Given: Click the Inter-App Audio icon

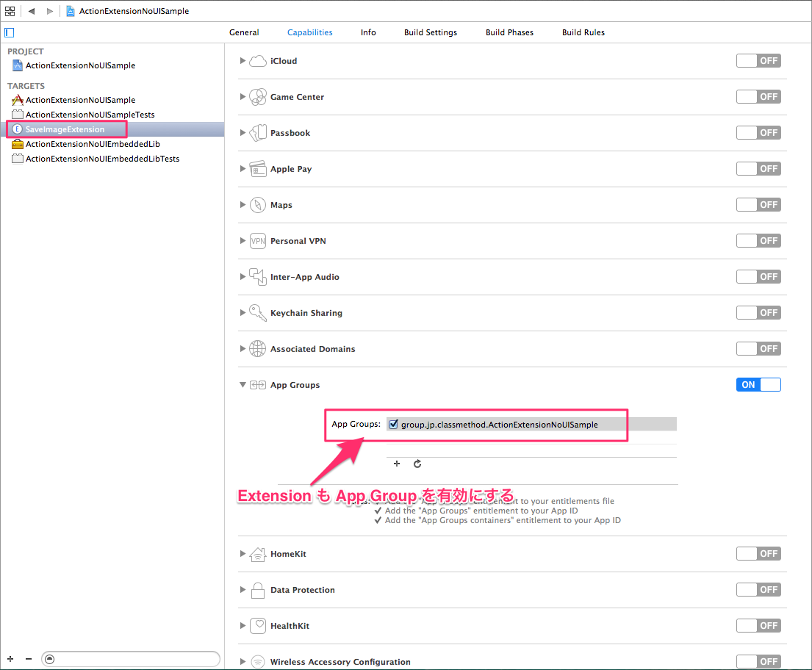Looking at the screenshot, I should (258, 277).
